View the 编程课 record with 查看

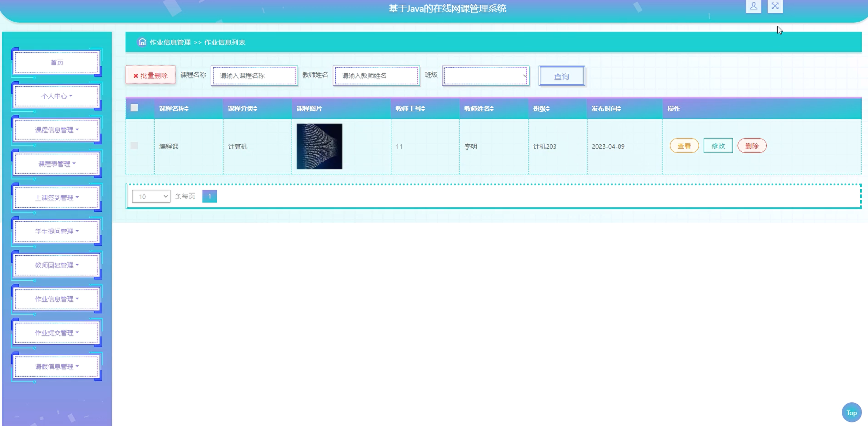pos(684,146)
